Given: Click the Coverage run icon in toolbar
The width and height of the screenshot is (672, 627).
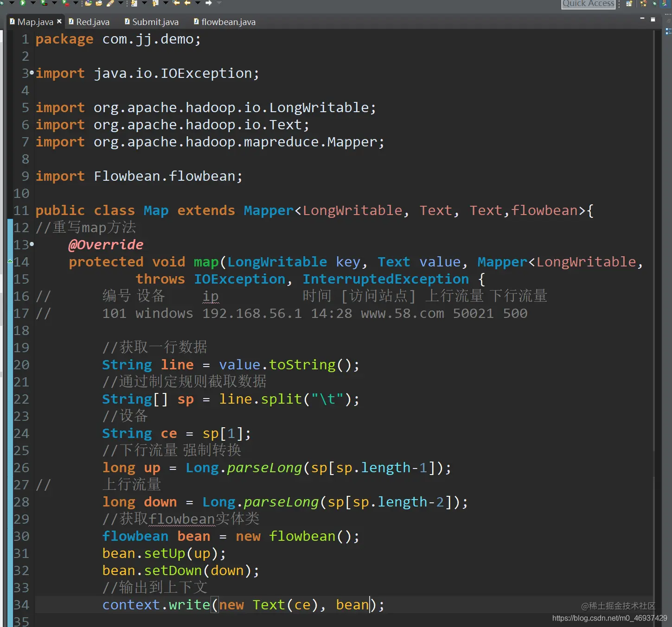Looking at the screenshot, I should click(x=44, y=3).
